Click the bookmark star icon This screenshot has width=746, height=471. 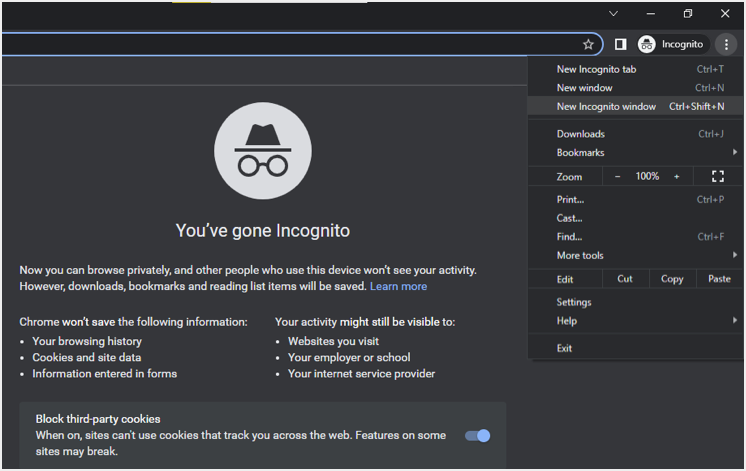pos(588,44)
